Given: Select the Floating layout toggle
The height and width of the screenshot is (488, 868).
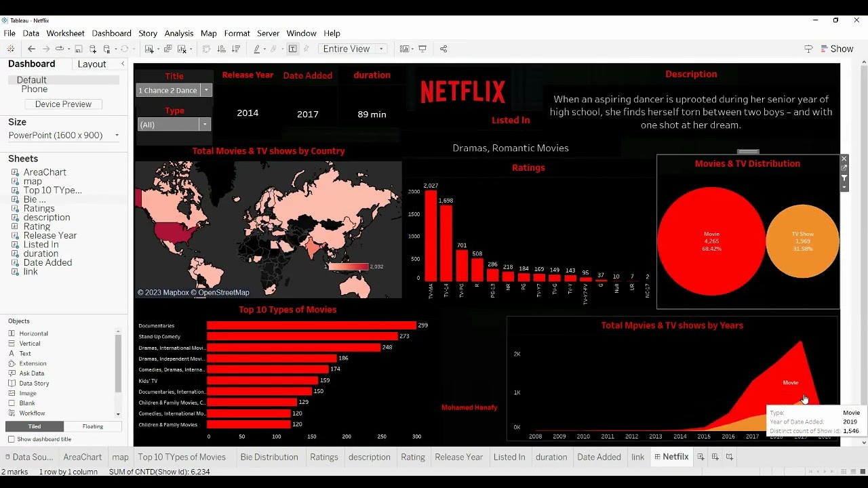Looking at the screenshot, I should pos(93,426).
